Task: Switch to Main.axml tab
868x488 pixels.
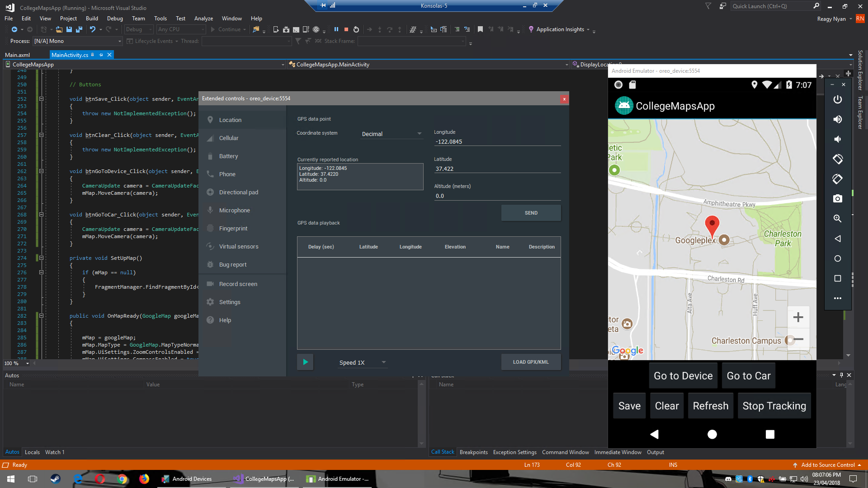Action: (x=17, y=55)
